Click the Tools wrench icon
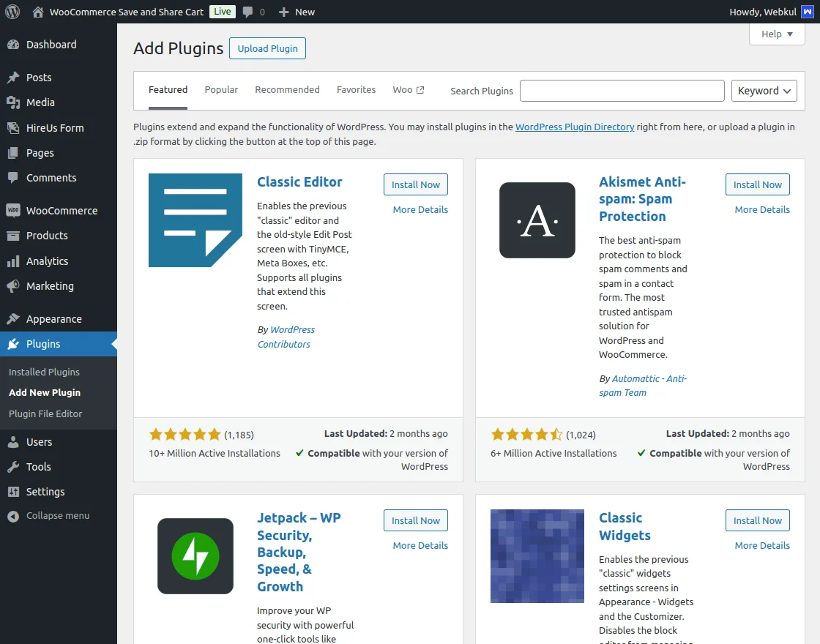 [x=13, y=467]
